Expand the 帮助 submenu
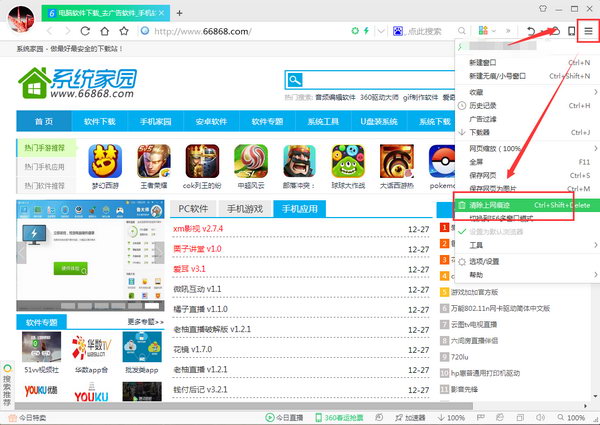This screenshot has width=600, height=425. pyautogui.click(x=527, y=275)
